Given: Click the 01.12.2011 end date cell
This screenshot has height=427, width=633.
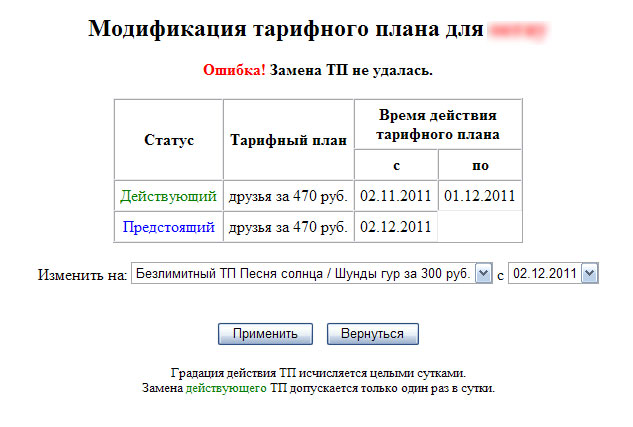Looking at the screenshot, I should [x=480, y=196].
